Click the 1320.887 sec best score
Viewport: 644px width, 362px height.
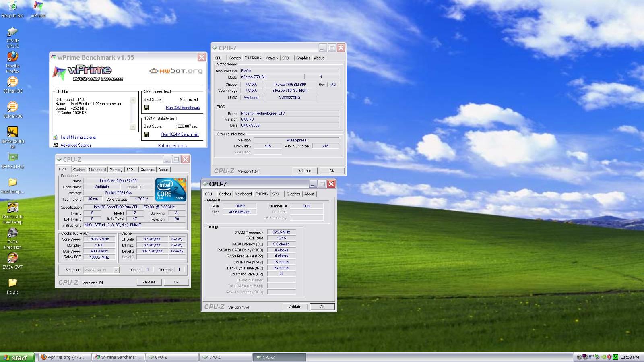(x=186, y=126)
